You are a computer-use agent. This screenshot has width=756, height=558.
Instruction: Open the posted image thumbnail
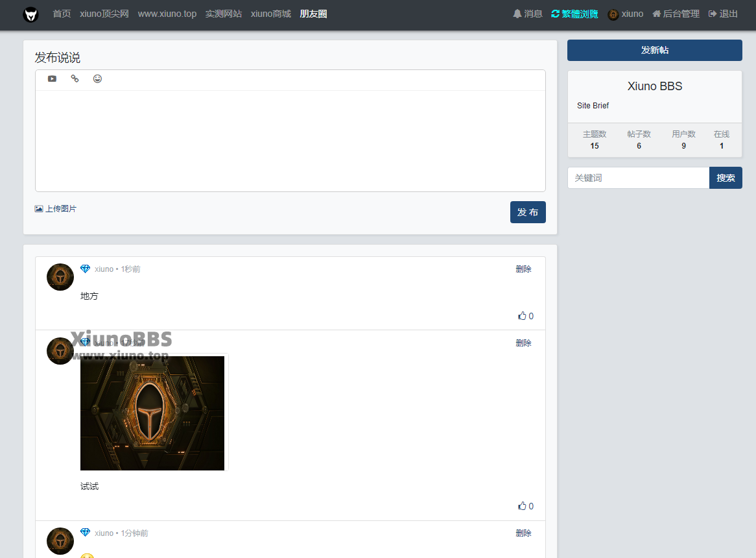(x=152, y=413)
